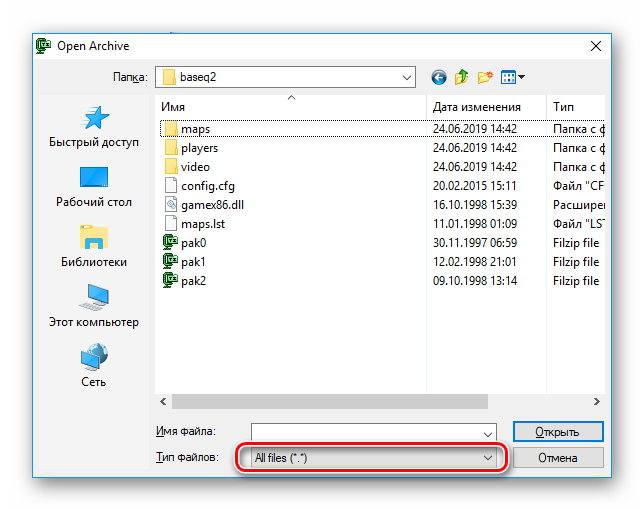Click the Open Archive title icon

click(43, 46)
